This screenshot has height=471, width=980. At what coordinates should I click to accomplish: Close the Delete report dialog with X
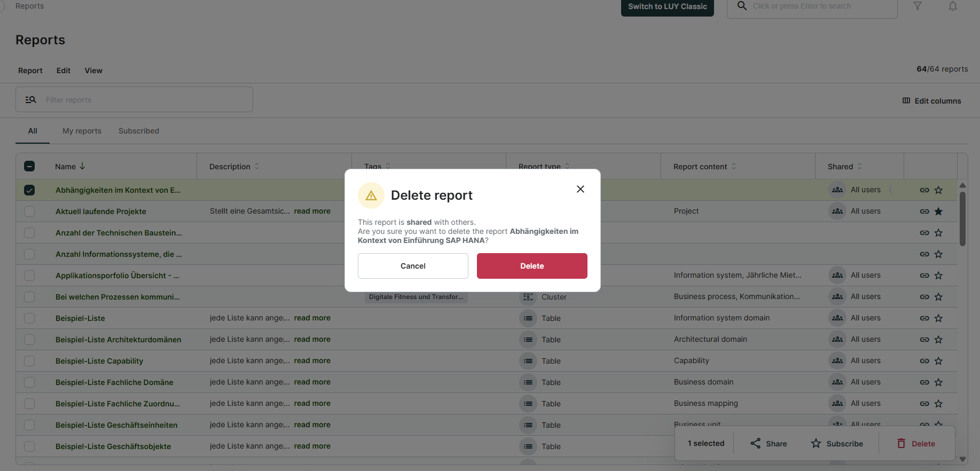click(581, 189)
